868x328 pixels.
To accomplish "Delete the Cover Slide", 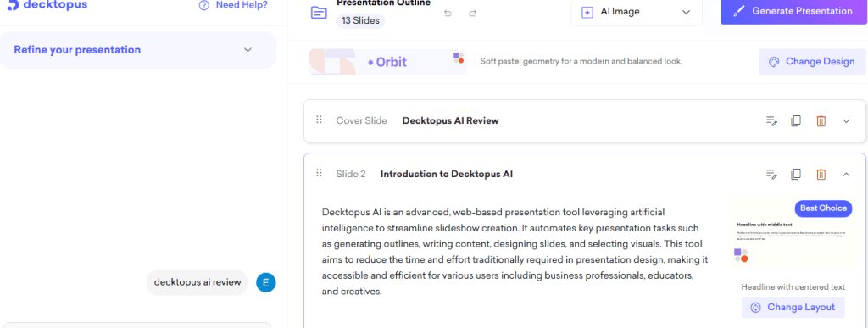I will click(x=821, y=120).
